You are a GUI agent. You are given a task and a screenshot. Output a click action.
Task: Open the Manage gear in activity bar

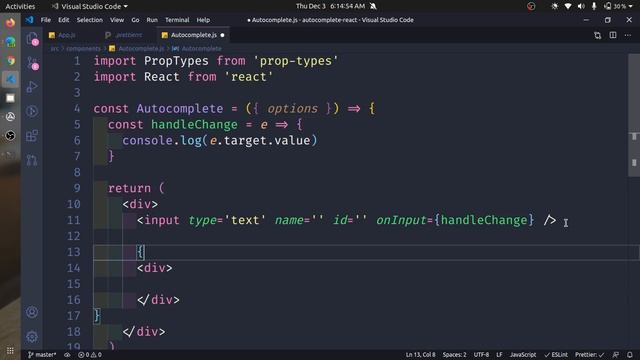tap(32, 337)
